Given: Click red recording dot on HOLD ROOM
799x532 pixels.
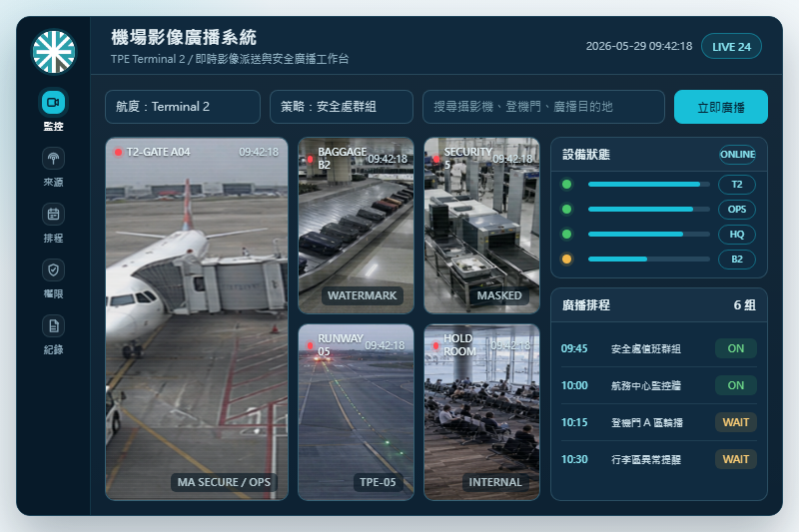Looking at the screenshot, I should (436, 345).
